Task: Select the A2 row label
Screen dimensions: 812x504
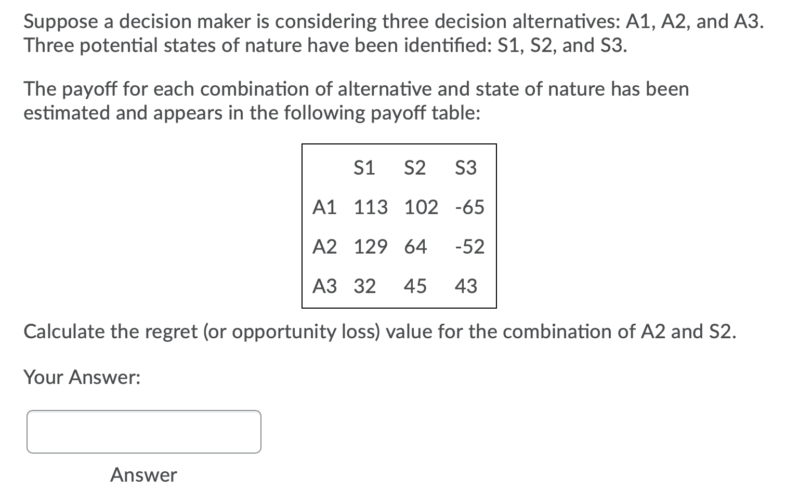Action: coord(325,247)
